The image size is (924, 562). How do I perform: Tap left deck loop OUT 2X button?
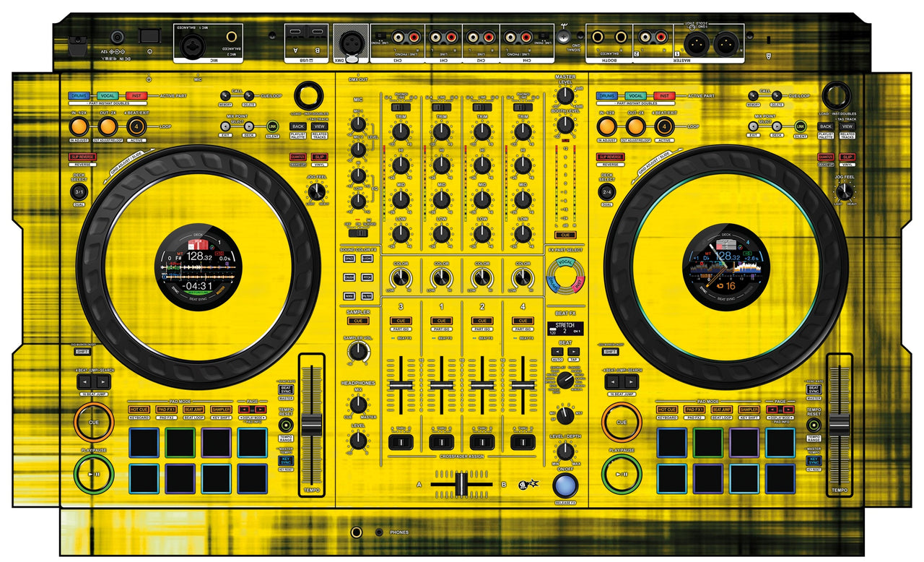(107, 127)
